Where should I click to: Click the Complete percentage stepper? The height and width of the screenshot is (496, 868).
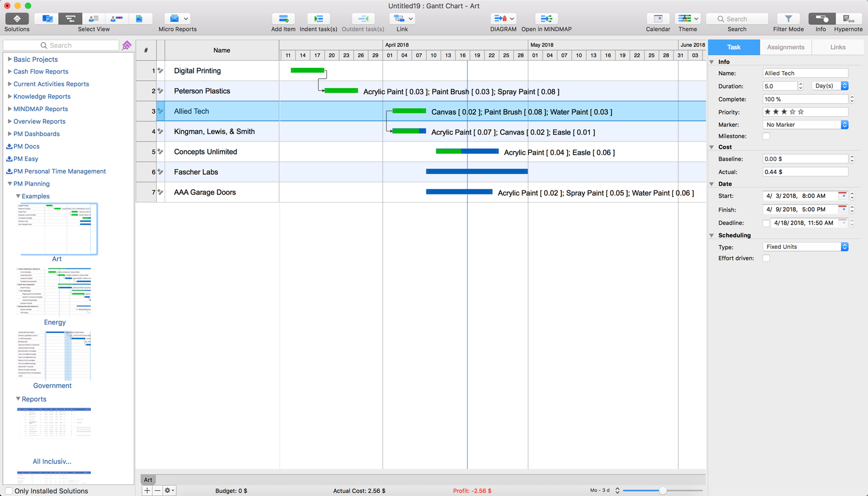pyautogui.click(x=852, y=99)
